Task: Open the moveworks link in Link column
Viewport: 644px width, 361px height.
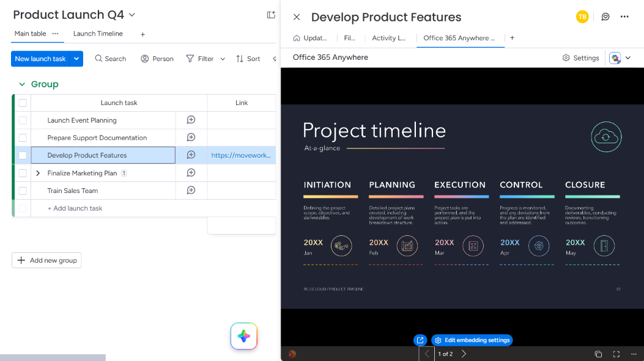Action: (x=241, y=155)
